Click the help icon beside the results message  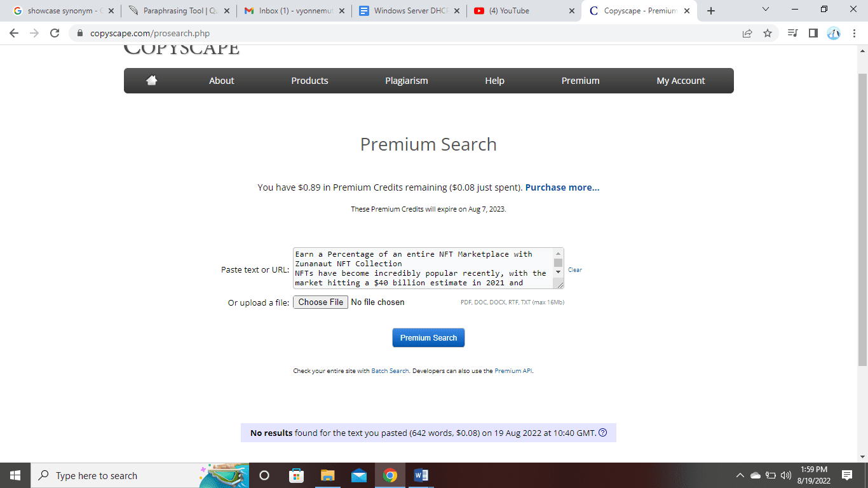[x=603, y=433]
